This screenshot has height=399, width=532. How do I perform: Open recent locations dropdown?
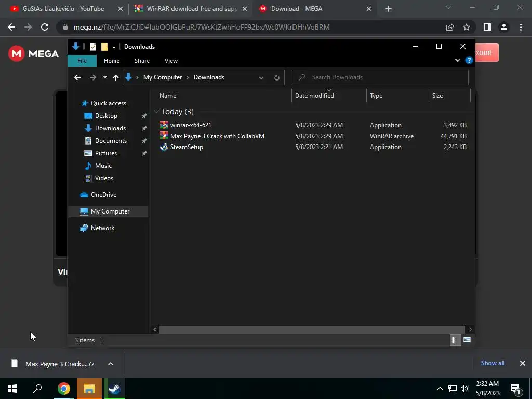pyautogui.click(x=105, y=77)
